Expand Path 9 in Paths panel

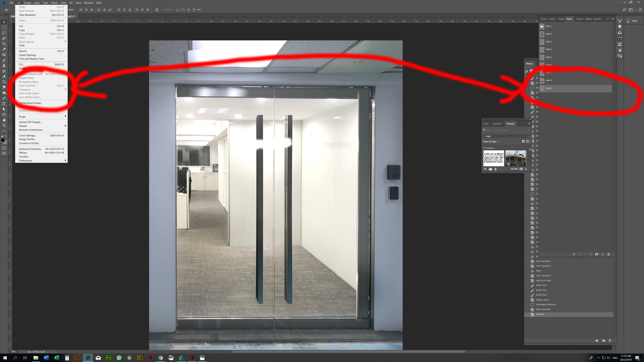pos(575,88)
